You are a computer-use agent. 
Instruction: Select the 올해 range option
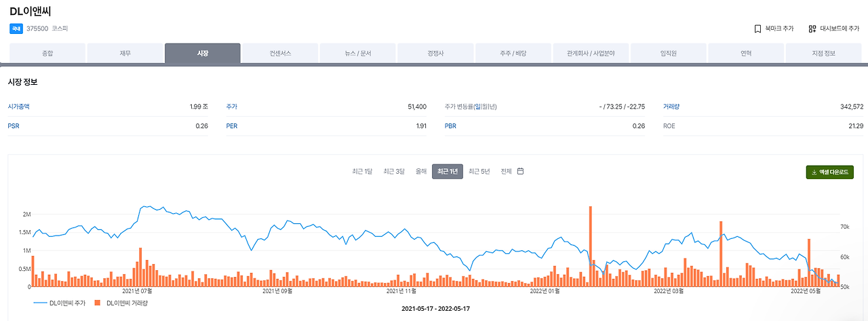click(421, 171)
